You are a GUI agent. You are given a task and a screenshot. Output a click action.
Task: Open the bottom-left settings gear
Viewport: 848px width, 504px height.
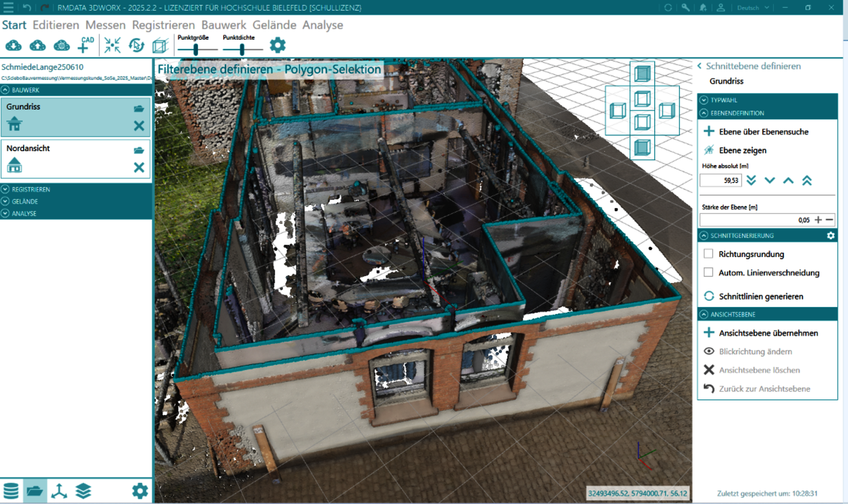pyautogui.click(x=140, y=491)
